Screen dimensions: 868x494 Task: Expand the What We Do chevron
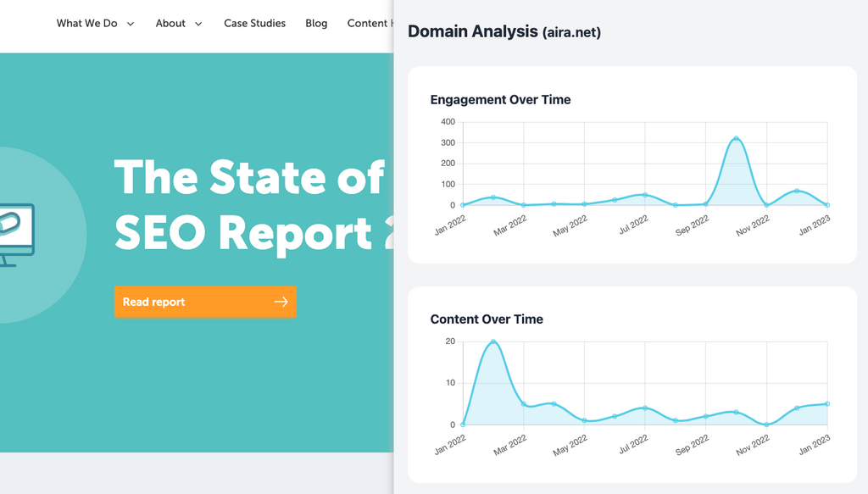click(x=131, y=24)
